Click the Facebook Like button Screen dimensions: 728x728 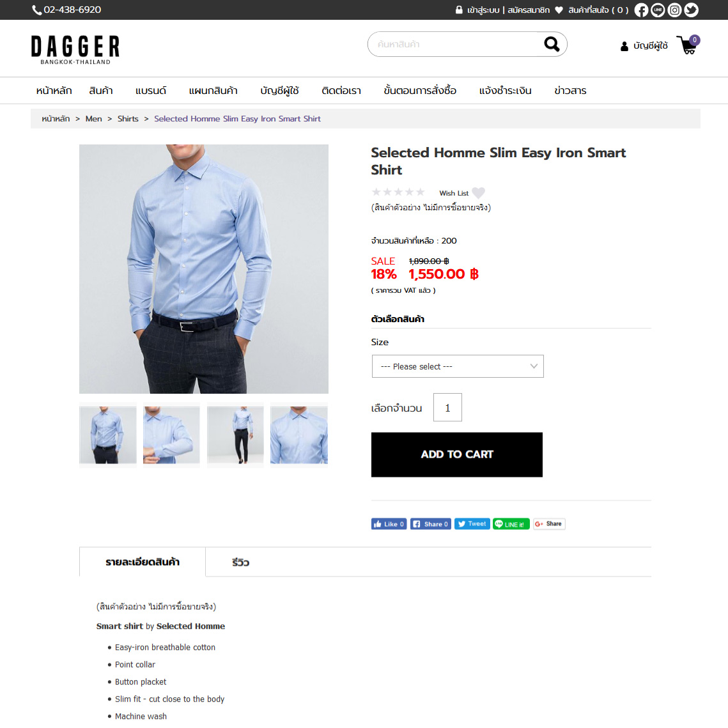click(x=389, y=523)
